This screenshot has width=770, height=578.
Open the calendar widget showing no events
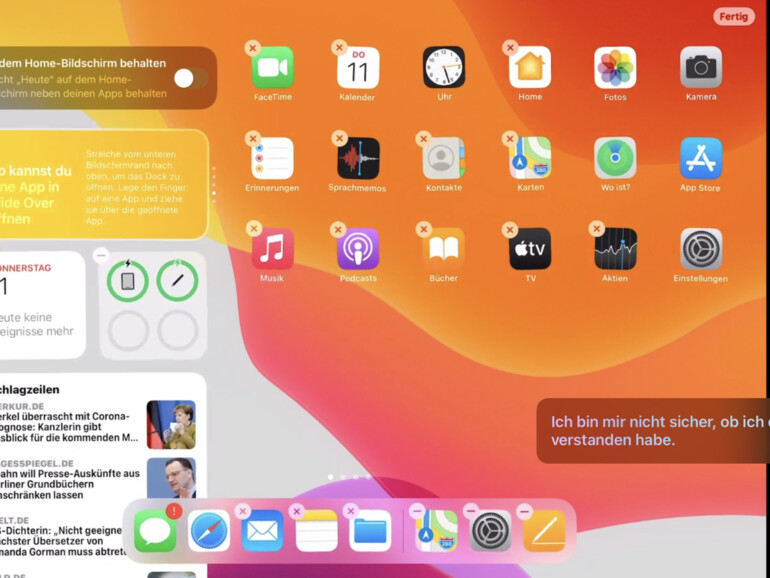pos(43,304)
